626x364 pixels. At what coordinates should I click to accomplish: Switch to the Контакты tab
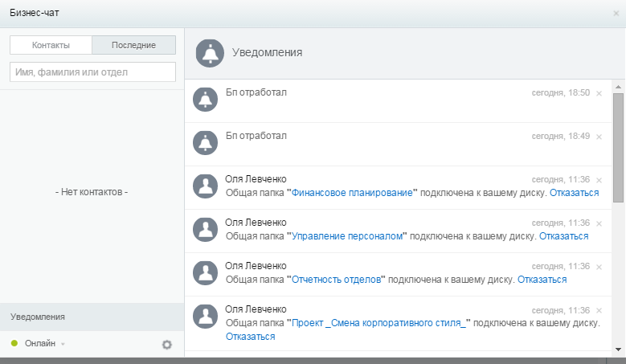tap(51, 45)
